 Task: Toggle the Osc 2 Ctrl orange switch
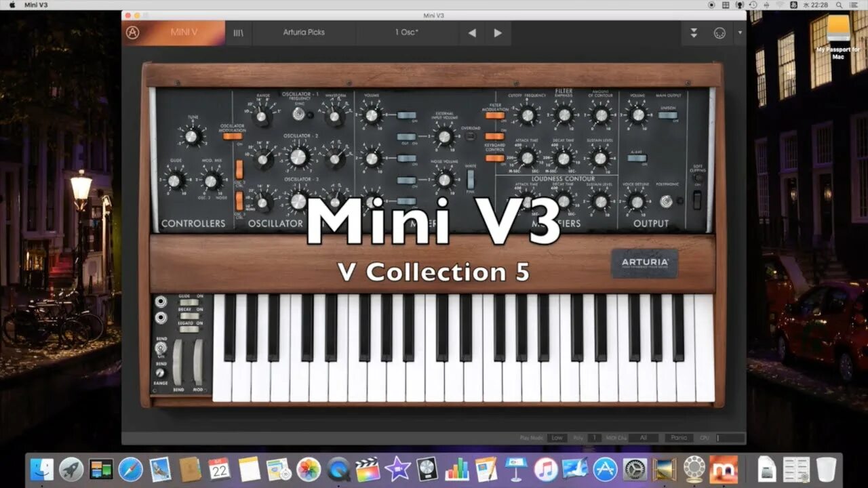[x=239, y=169]
